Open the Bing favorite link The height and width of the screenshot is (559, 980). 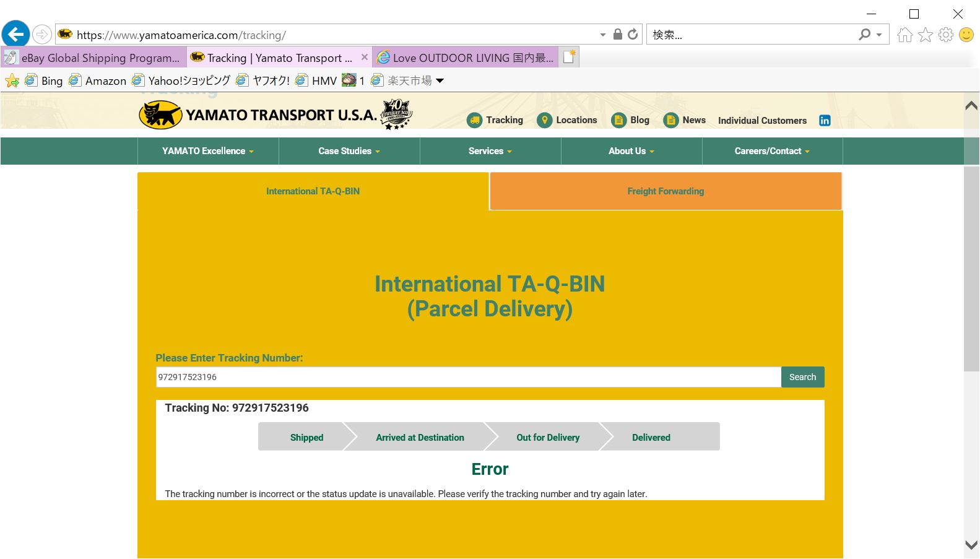pyautogui.click(x=43, y=80)
